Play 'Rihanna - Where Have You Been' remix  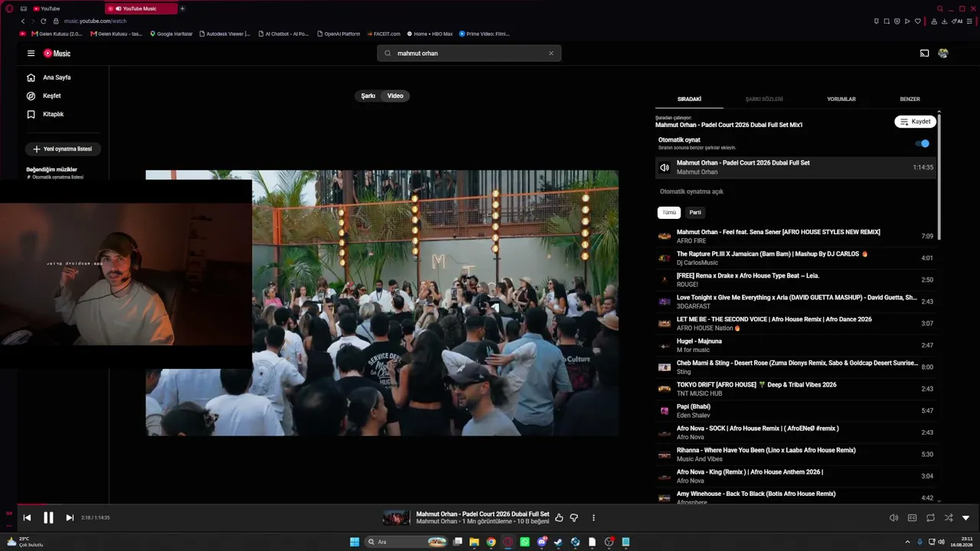click(x=795, y=455)
